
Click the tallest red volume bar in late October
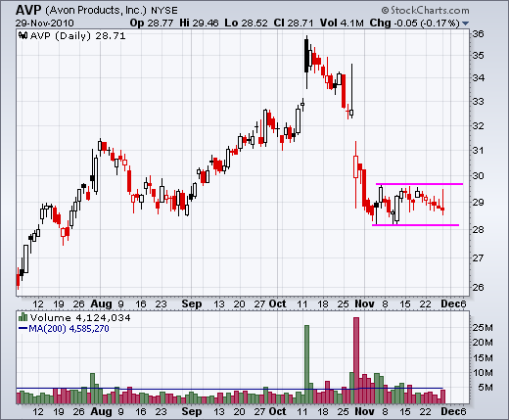pos(356,360)
